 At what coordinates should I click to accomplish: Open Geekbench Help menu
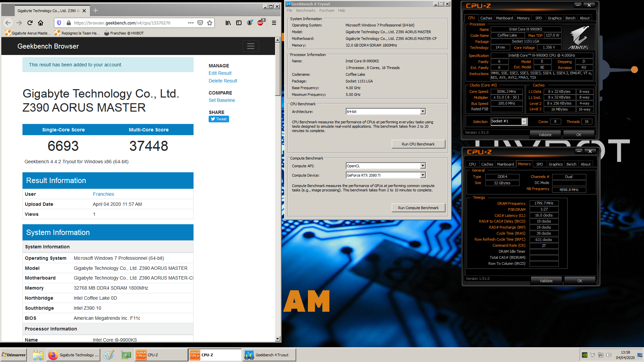(341, 10)
